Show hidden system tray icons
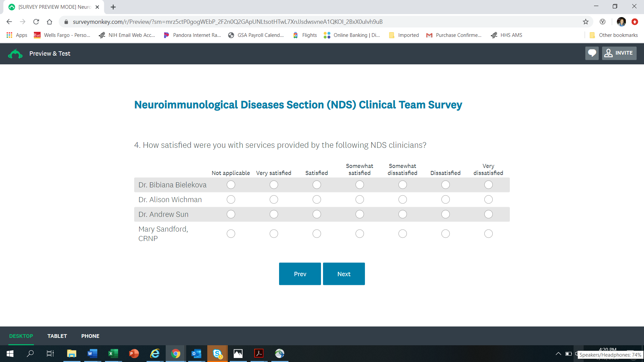This screenshot has width=644, height=362. (558, 354)
